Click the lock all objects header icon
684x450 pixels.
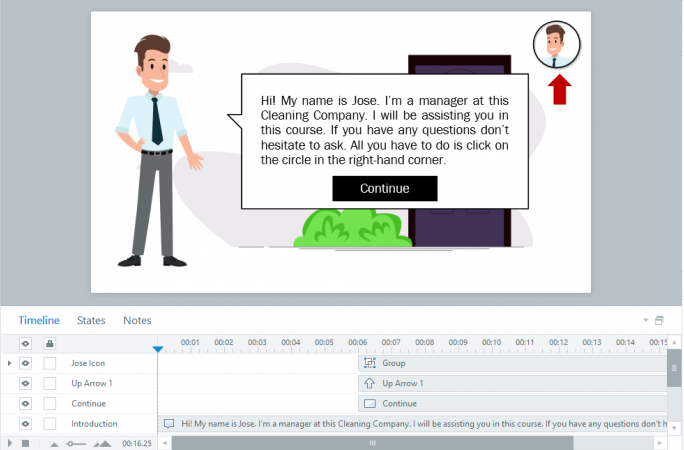(49, 344)
